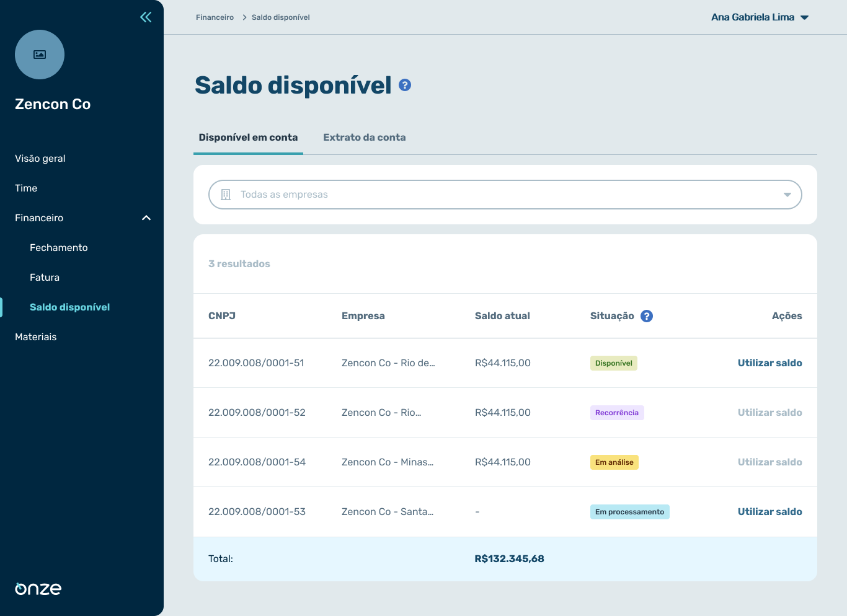The width and height of the screenshot is (847, 616).
Task: Click Utilizar saldo for CNPJ ending 0001-51
Action: point(769,363)
